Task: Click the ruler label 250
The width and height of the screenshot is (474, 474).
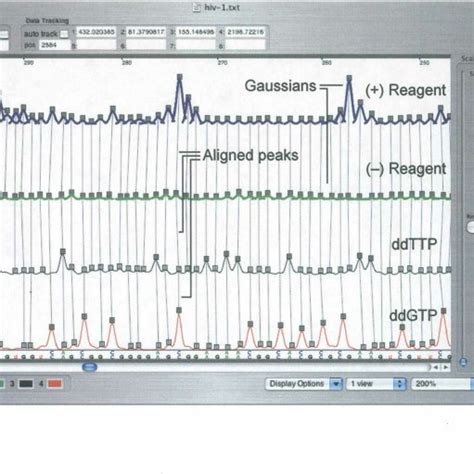Action: [424, 63]
